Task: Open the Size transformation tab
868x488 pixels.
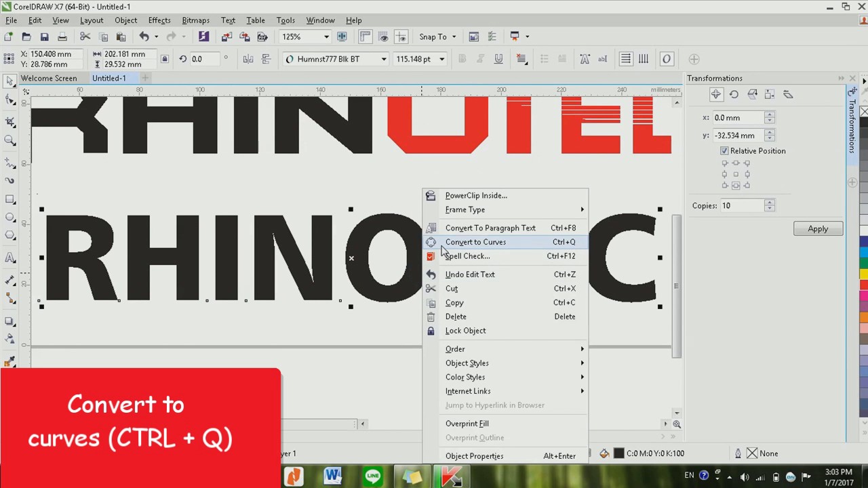Action: (x=770, y=94)
